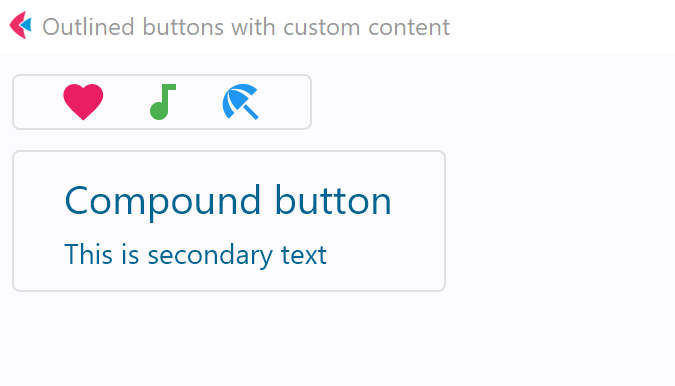The width and height of the screenshot is (675, 386).
Task: Click the icon button's blank area right of the umbrella
Action: click(x=284, y=102)
